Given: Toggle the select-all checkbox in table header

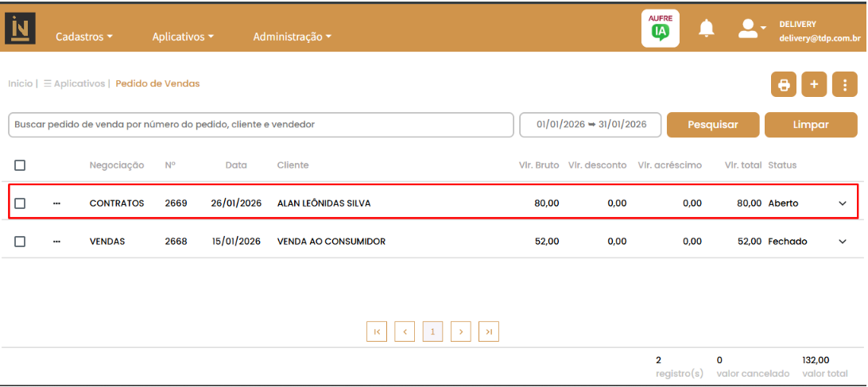Looking at the screenshot, I should pyautogui.click(x=20, y=165).
